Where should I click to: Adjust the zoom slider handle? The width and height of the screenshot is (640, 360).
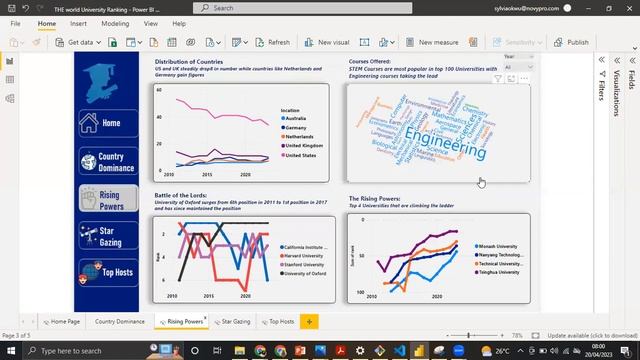(x=469, y=336)
